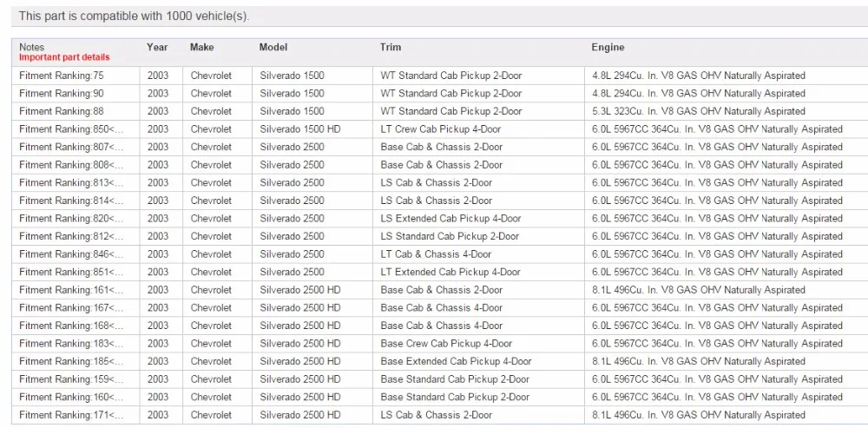Image resolution: width=868 pixels, height=428 pixels.
Task: Click the '5.3L 323Cu. In. V8' engine cell
Action: pos(727,111)
